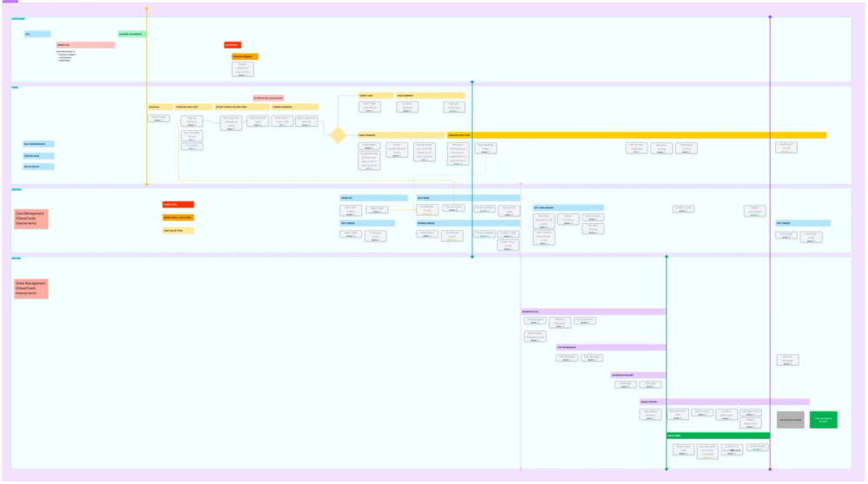Screen dimensions: 868x484
Task: Select the Delete Restriction card
Action: [751, 423]
